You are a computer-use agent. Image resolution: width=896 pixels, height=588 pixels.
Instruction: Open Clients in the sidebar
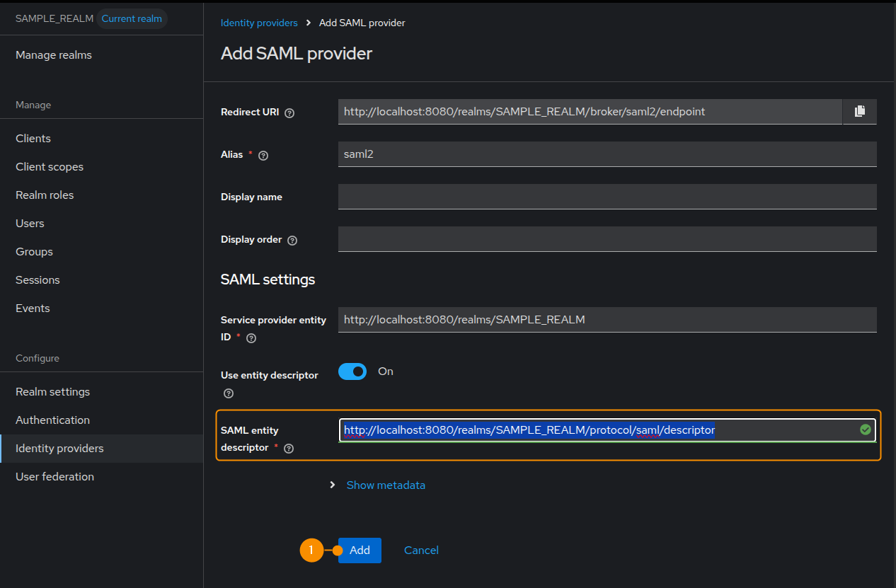point(33,139)
